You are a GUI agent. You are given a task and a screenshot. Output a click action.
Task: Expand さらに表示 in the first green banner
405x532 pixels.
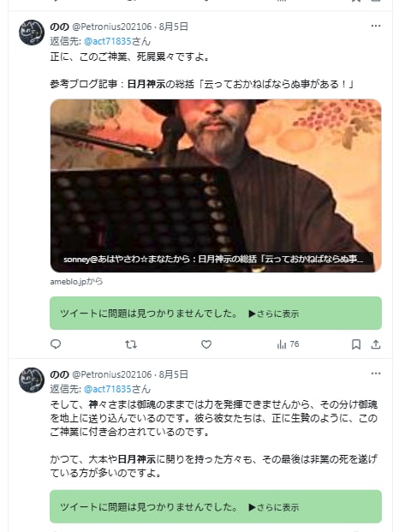(x=274, y=314)
